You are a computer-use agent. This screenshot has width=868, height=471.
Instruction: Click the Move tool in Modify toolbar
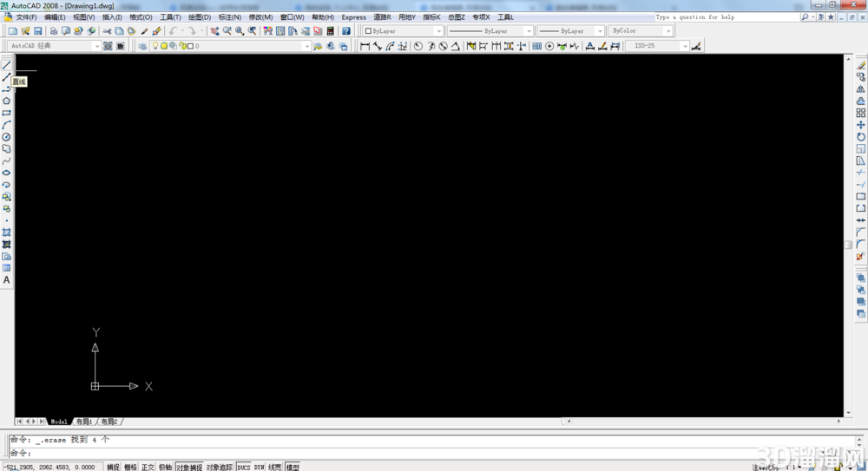click(861, 125)
